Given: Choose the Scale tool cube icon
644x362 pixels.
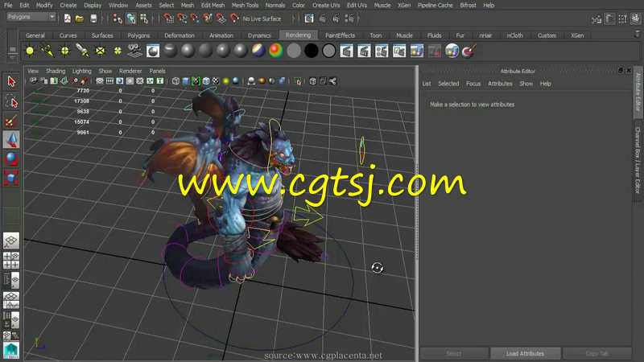Looking at the screenshot, I should coord(11,178).
